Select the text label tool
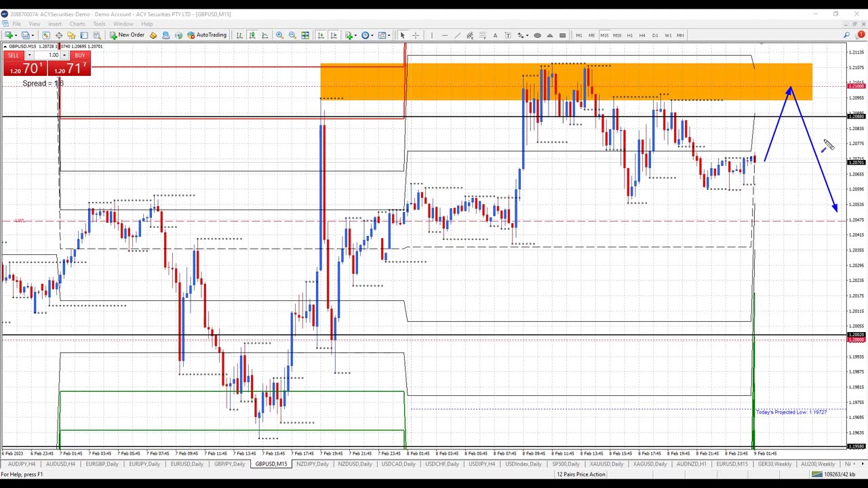The image size is (868, 488). tap(508, 35)
